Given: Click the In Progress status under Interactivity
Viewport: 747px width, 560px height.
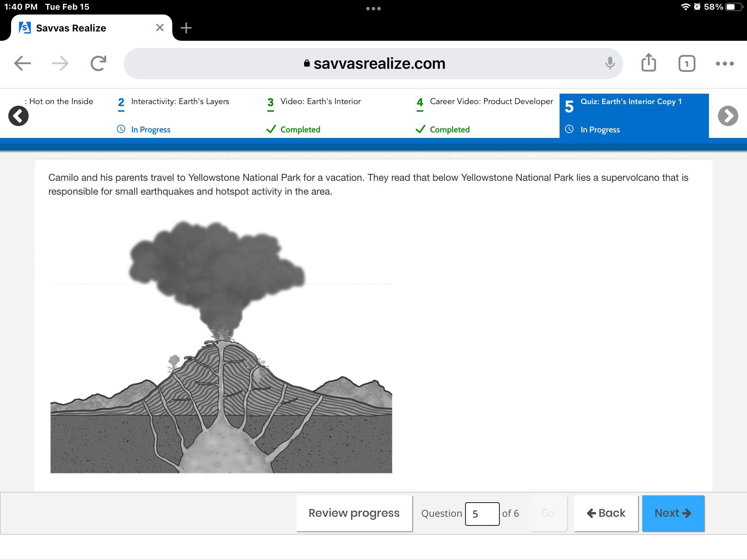Looking at the screenshot, I should [x=151, y=130].
